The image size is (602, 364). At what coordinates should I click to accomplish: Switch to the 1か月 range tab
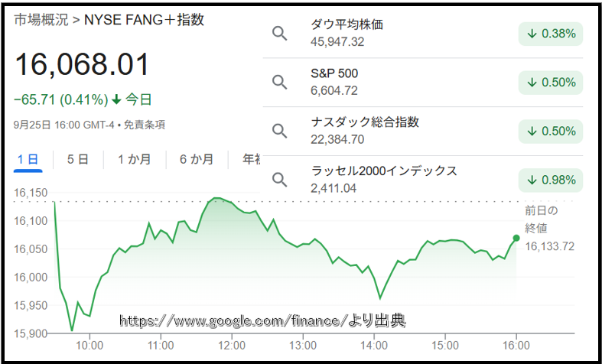click(134, 159)
